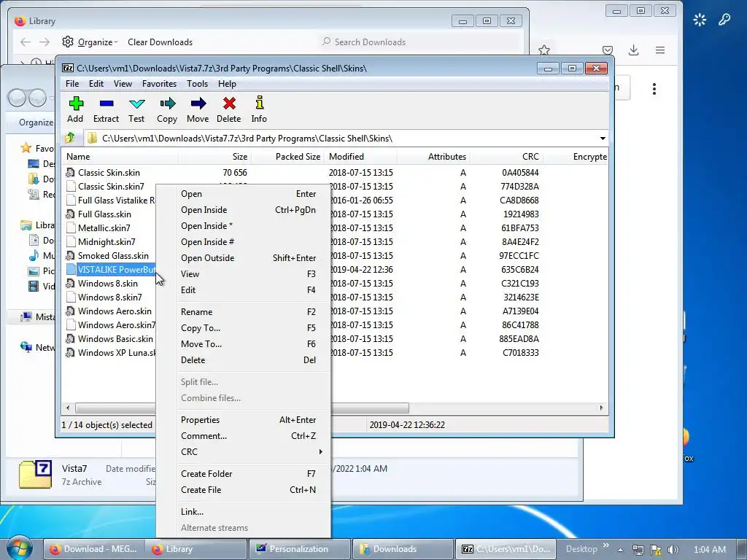Image resolution: width=747 pixels, height=560 pixels.
Task: Select Full Glass.skin file
Action: (104, 214)
